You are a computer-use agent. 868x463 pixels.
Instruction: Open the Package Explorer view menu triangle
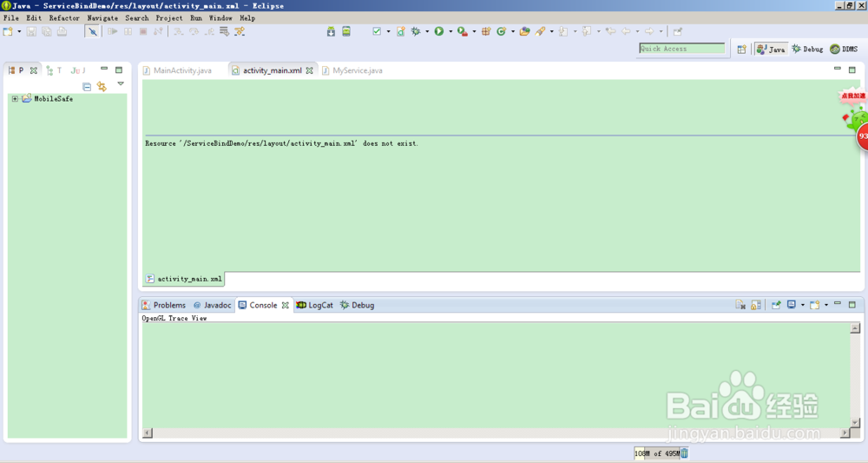(121, 84)
